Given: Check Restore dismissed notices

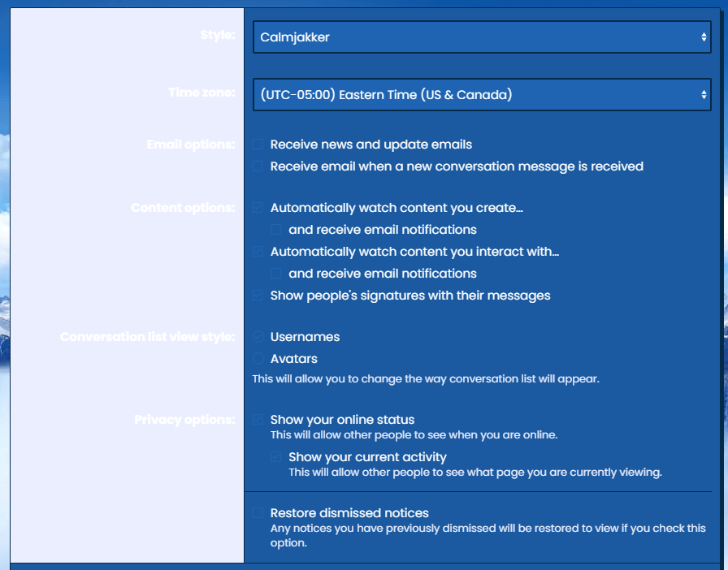Looking at the screenshot, I should (258, 513).
